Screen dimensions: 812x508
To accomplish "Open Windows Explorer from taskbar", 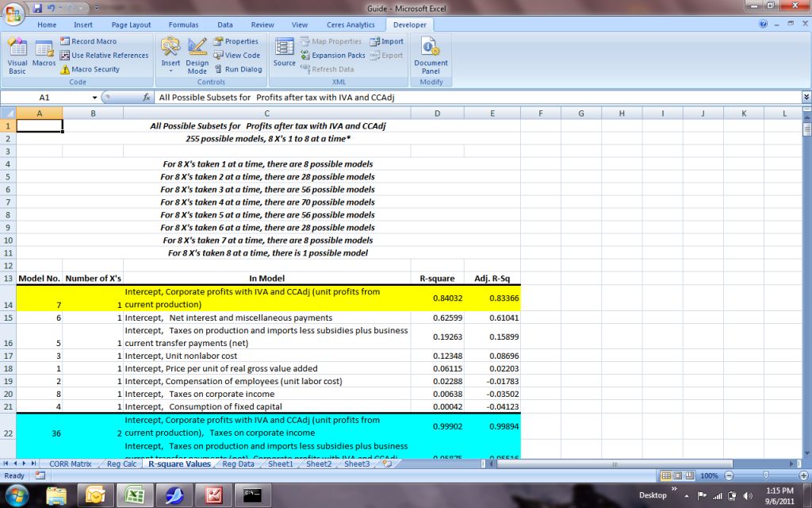I will 56,495.
